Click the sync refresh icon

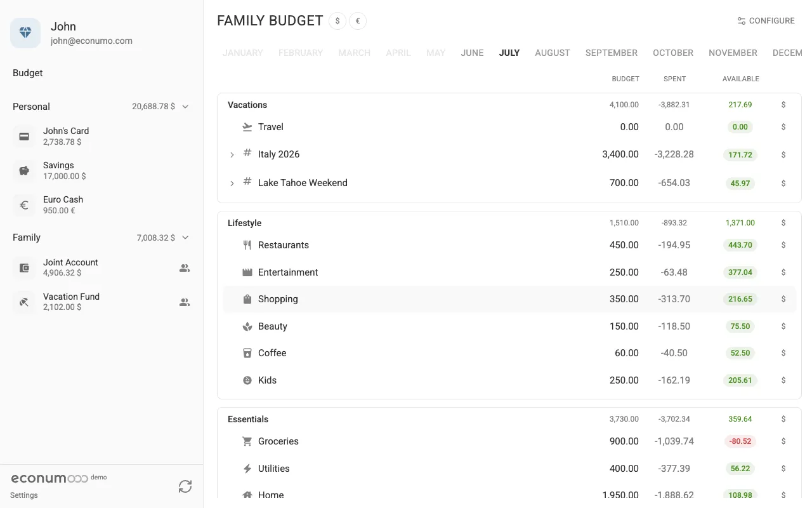click(x=185, y=486)
